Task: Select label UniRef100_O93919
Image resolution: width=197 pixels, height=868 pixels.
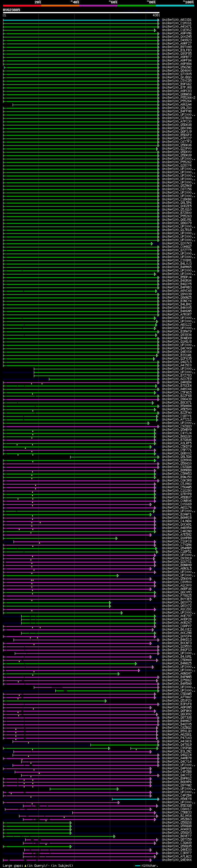Action: coord(177,559)
